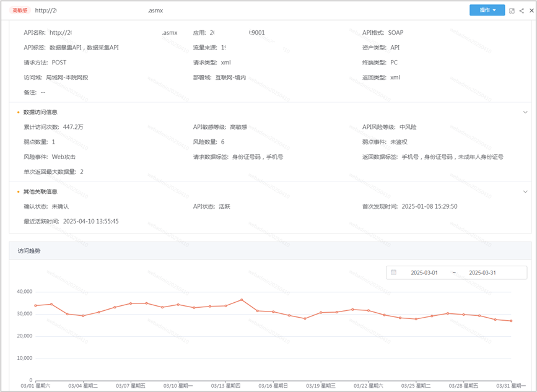Image resolution: width=537 pixels, height=392 pixels.
Task: Click the share icon in the header
Action: click(522, 11)
